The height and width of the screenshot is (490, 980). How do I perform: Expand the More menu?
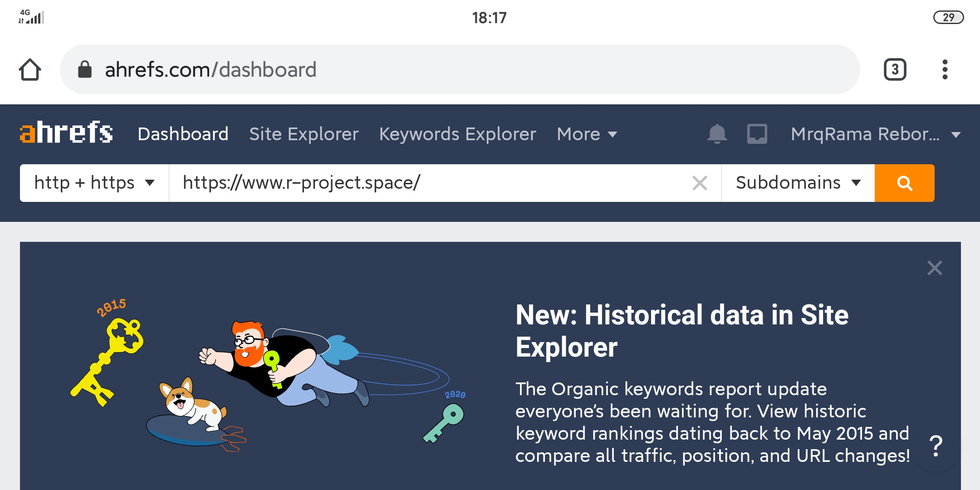pyautogui.click(x=587, y=134)
